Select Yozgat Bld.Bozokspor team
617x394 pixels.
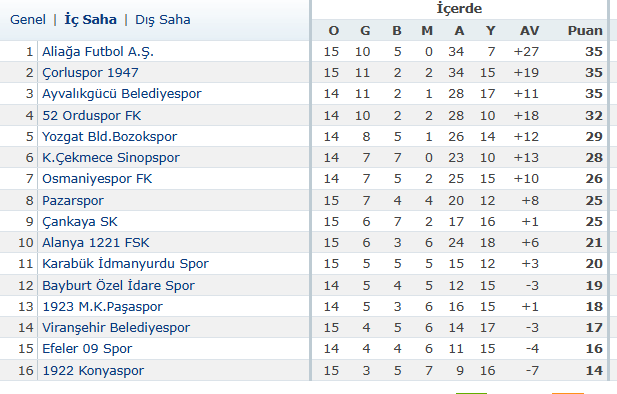pyautogui.click(x=109, y=137)
